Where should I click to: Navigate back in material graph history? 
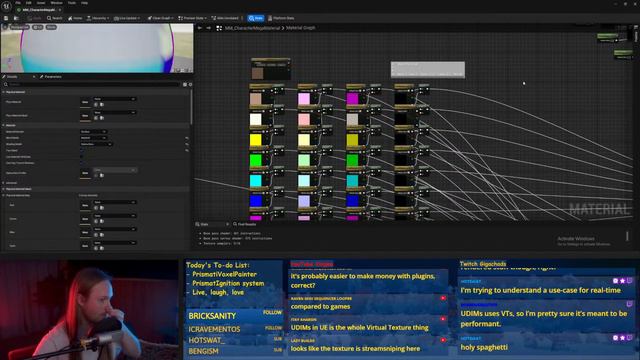pos(200,28)
